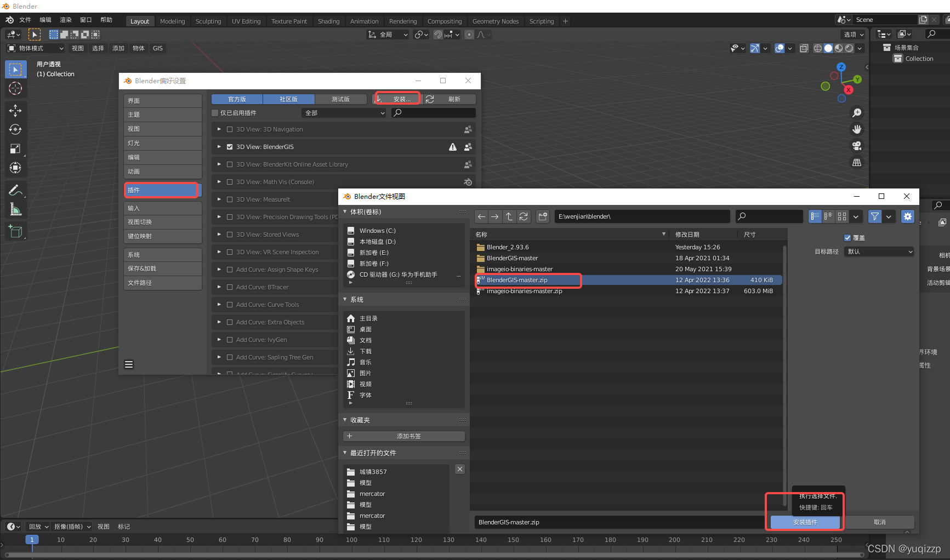Select the Cursor tool in left toolbar
The height and width of the screenshot is (560, 950).
tap(15, 88)
